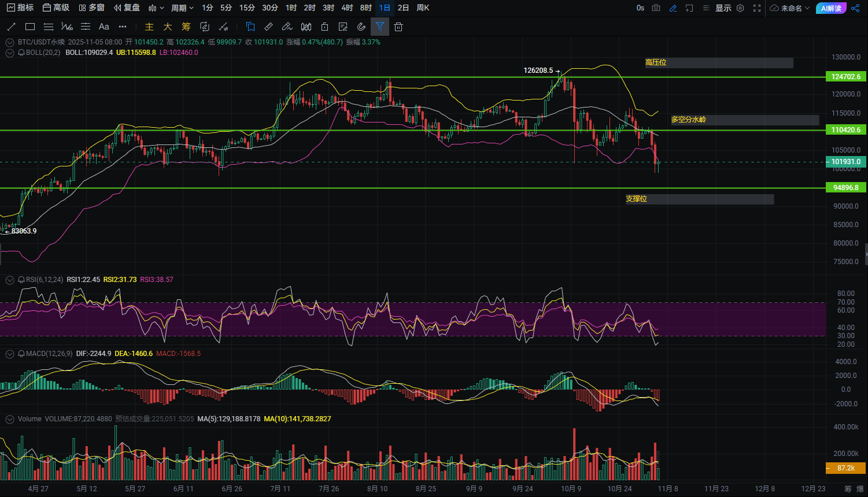Select the trend line drawing tool
The image size is (868, 497).
click(11, 27)
